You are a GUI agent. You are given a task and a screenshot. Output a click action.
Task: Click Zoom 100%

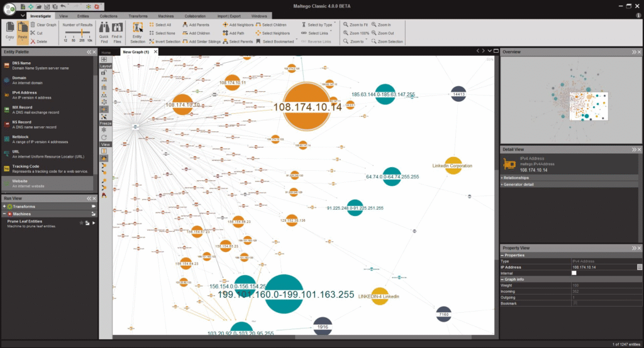coord(356,33)
